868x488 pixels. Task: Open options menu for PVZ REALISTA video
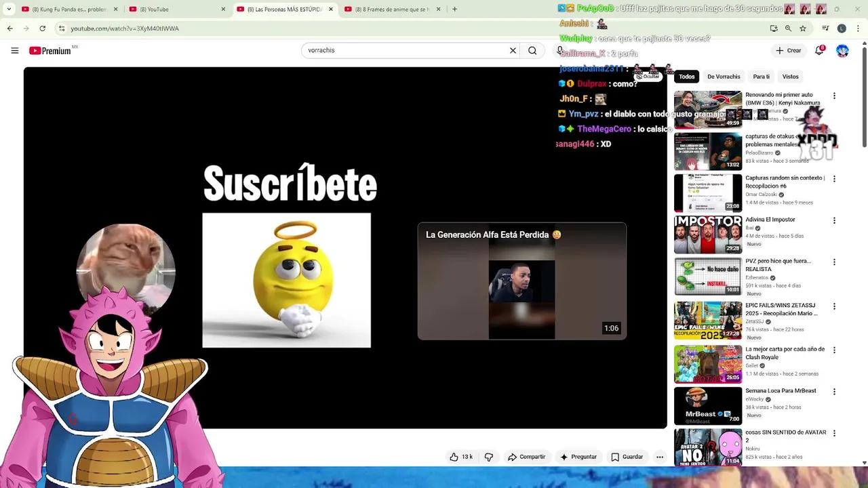pyautogui.click(x=834, y=262)
